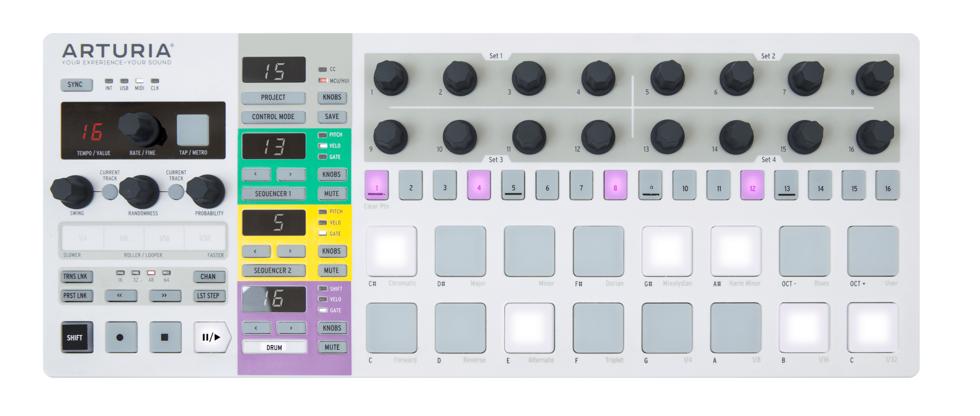
Task: Click KNOBS button in the control mode section
Action: click(x=332, y=97)
